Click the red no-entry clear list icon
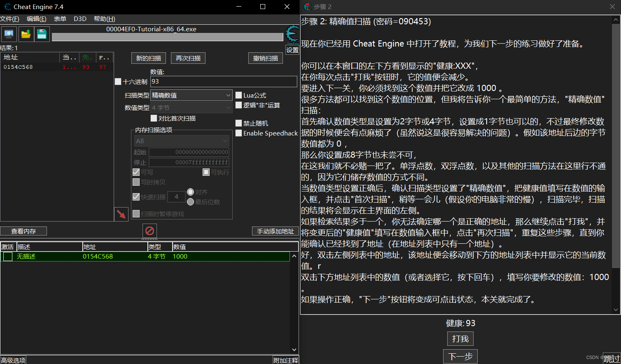The width and height of the screenshot is (621, 364). coord(150,231)
